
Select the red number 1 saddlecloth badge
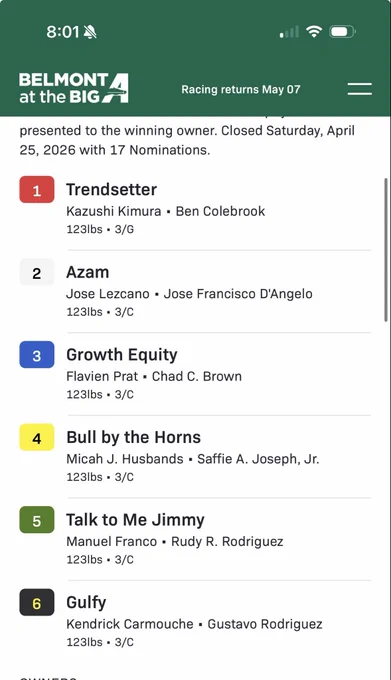click(37, 190)
